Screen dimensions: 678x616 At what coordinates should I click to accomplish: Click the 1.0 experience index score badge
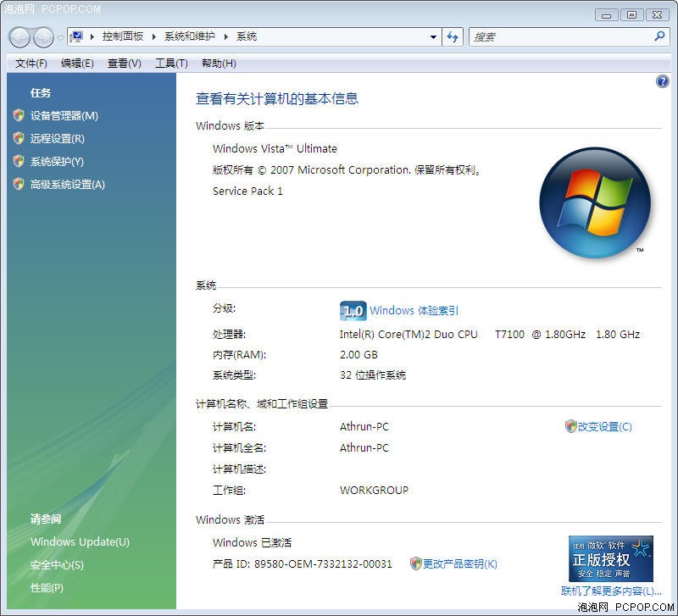point(353,311)
